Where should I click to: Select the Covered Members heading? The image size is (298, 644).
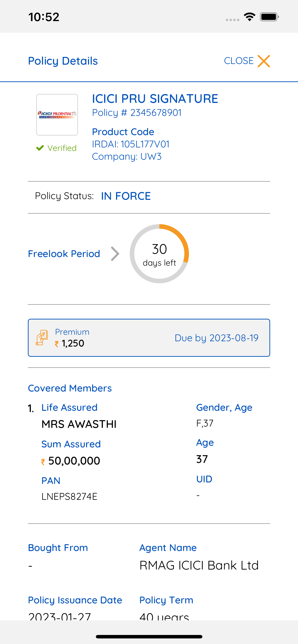coord(70,388)
